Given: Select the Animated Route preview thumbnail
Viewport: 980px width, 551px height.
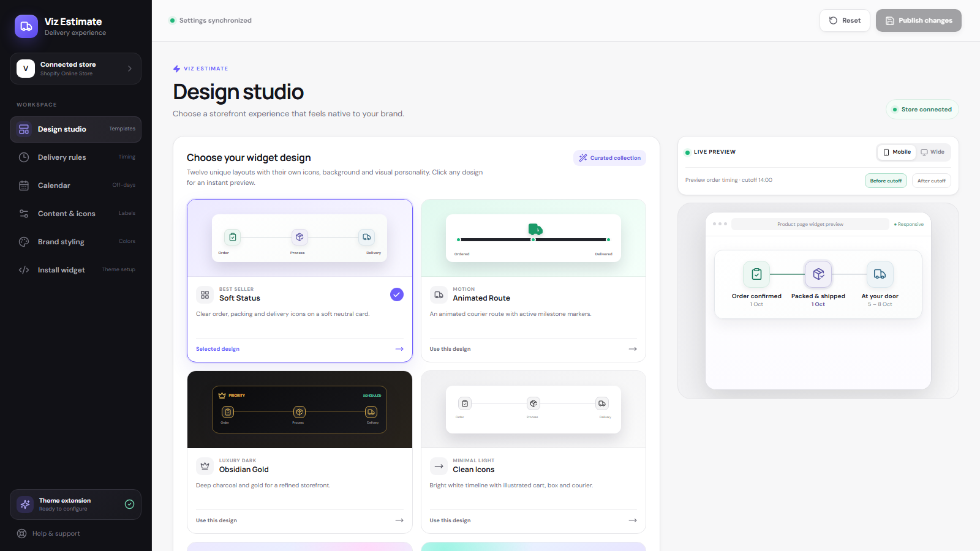Looking at the screenshot, I should (533, 238).
